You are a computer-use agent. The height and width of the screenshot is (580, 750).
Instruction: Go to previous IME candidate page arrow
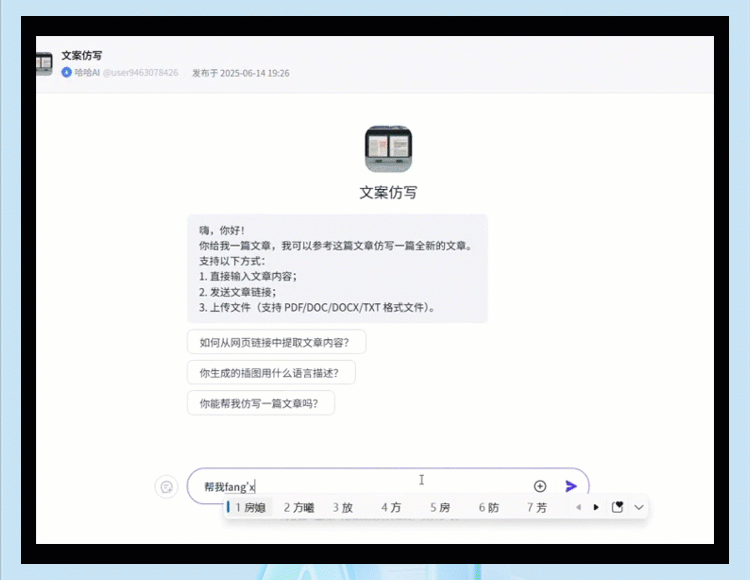(577, 507)
